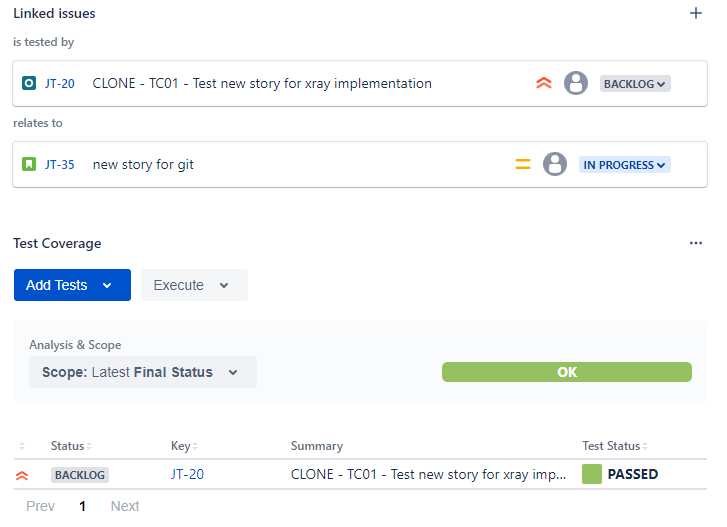Open Test Coverage more options menu

pos(695,243)
